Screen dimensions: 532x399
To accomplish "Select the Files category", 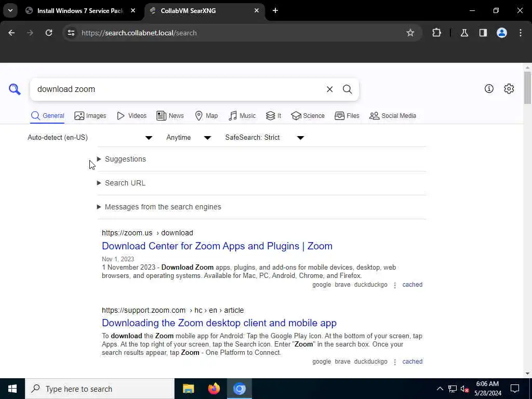I will (347, 116).
